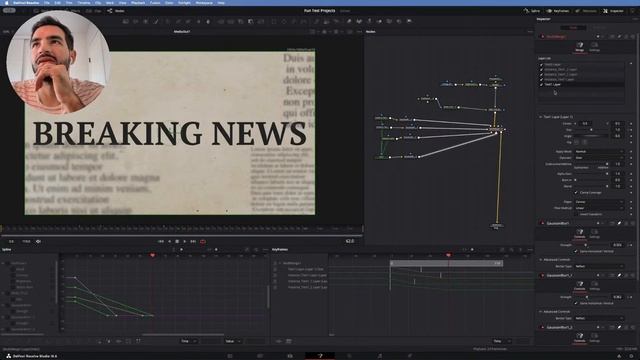Toggle the Invert Transform checkbox

pos(576,214)
